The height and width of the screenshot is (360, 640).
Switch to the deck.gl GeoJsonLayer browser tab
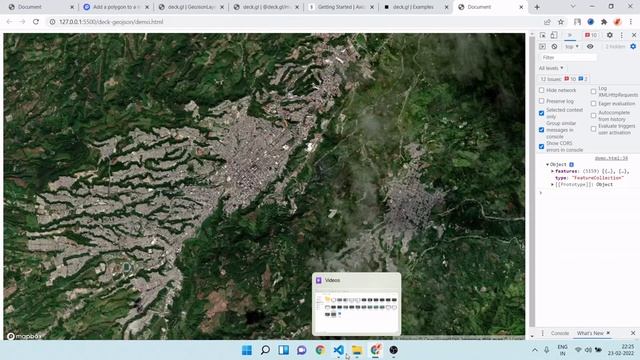coord(191,7)
